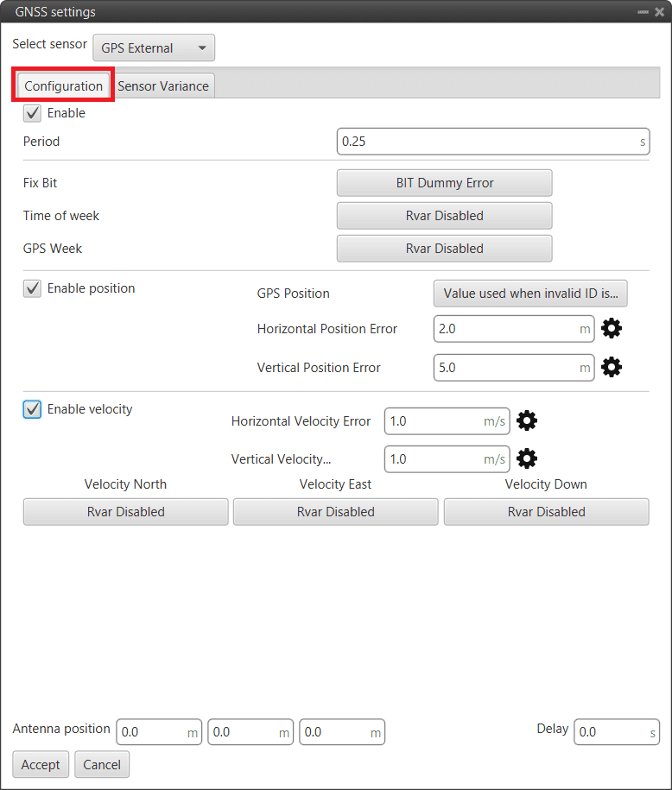Choose variable for GPS Position
Viewport: 672px width, 790px height.
tap(530, 294)
